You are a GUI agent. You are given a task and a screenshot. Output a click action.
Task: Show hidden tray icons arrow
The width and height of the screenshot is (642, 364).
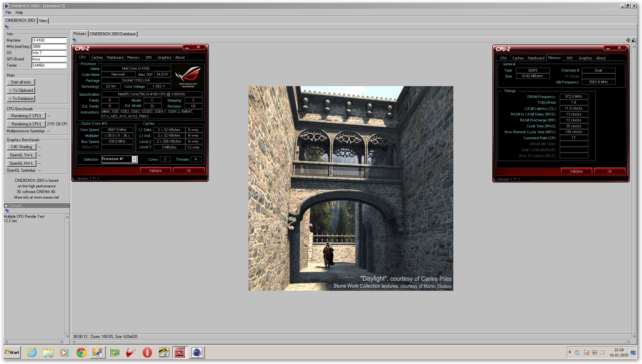pos(570,352)
